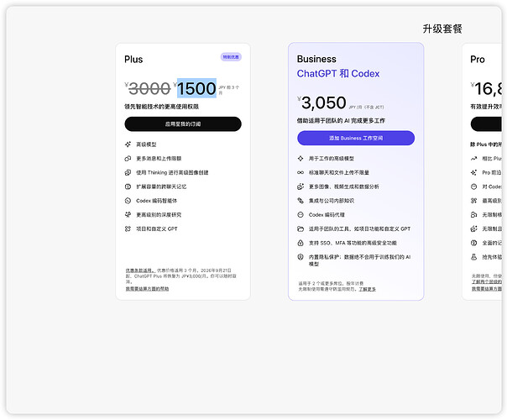Click the link icon beside 集成与公司内部知识

(x=301, y=201)
